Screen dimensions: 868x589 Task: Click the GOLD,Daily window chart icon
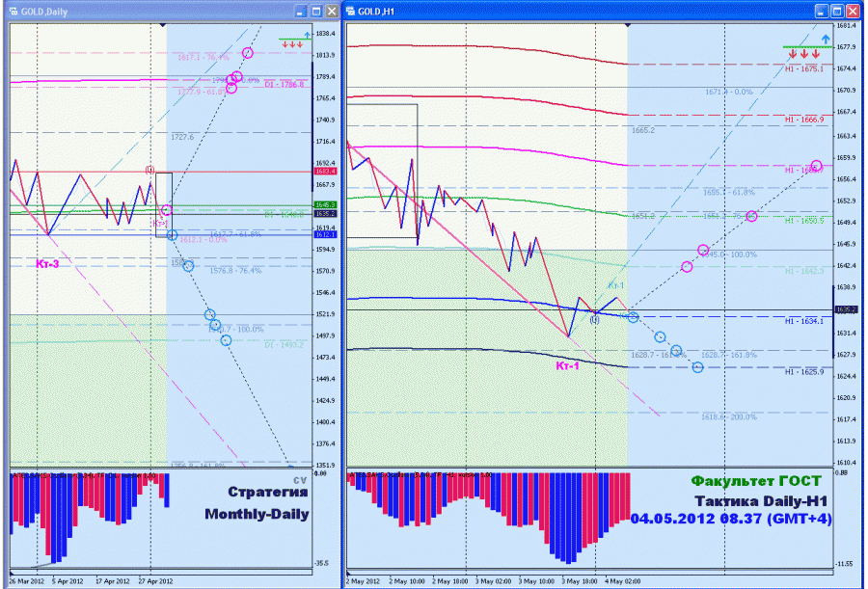click(x=14, y=11)
